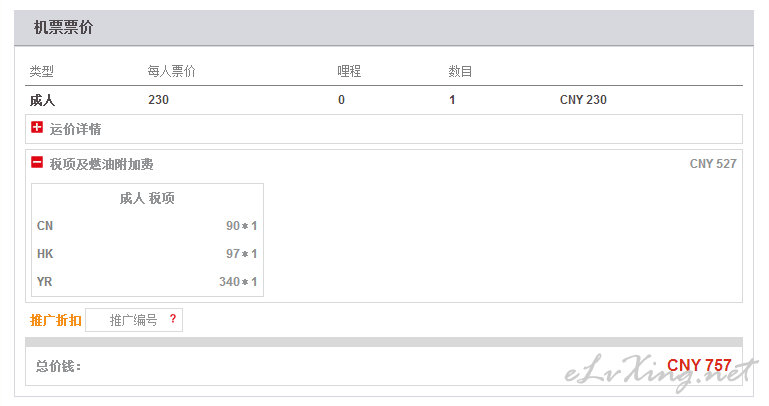Image resolution: width=769 pixels, height=406 pixels.
Task: Click the 成人 passenger type row
Action: (384, 100)
